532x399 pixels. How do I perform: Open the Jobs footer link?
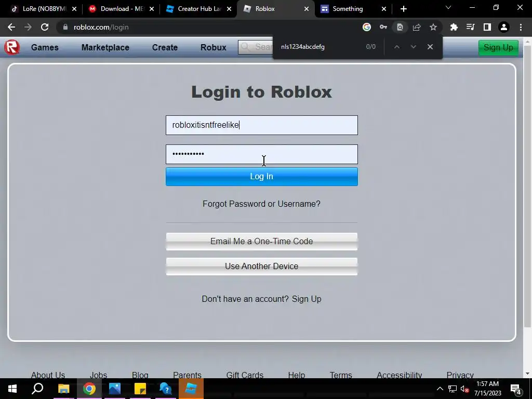[x=98, y=375]
